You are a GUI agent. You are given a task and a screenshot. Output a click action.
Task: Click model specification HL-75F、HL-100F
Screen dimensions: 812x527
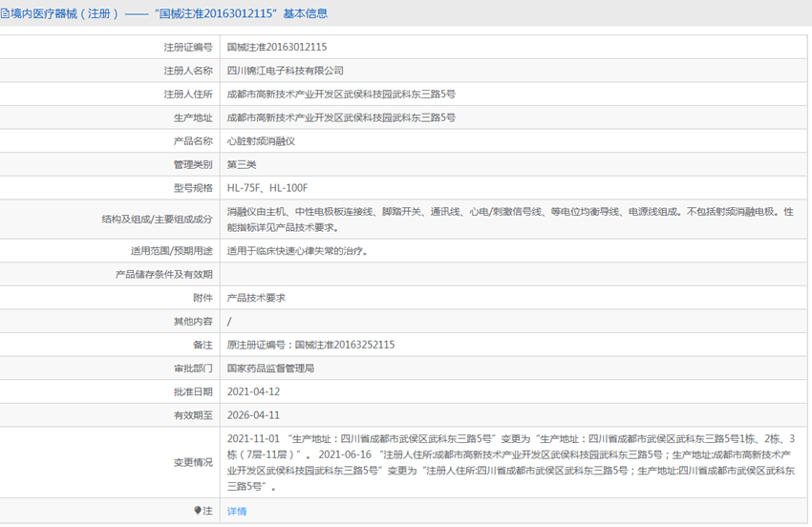[x=267, y=188]
